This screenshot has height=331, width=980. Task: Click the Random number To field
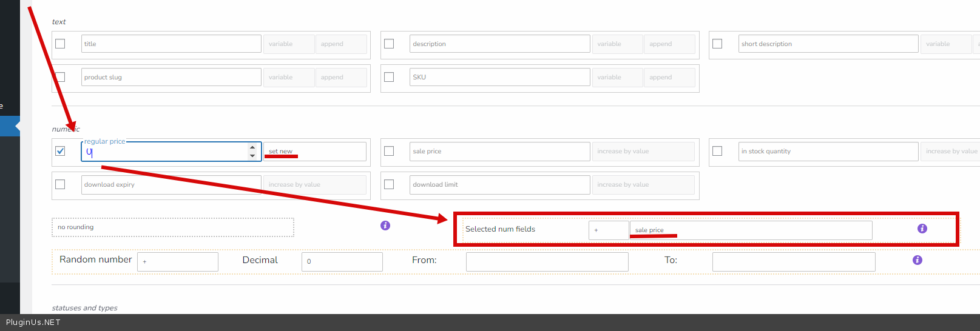[x=793, y=262]
